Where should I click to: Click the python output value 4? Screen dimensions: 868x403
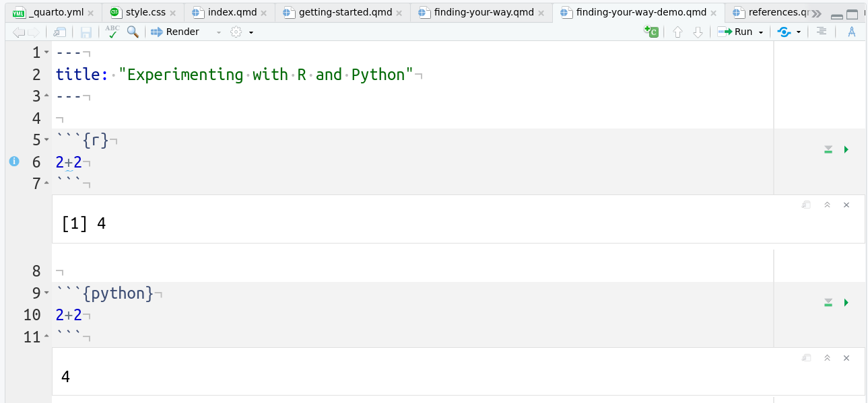coord(65,377)
